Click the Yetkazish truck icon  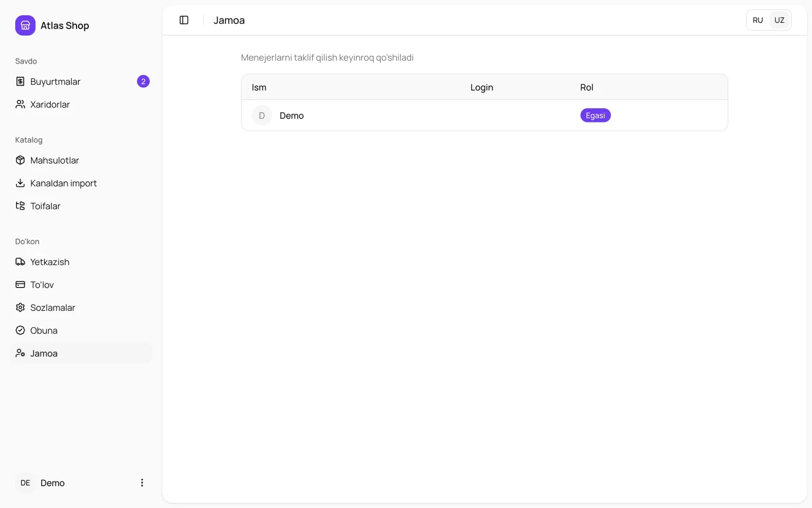click(20, 262)
